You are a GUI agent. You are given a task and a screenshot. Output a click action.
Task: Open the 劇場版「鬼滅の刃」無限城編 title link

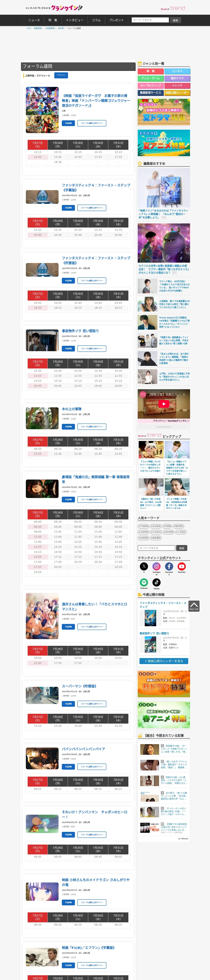tap(96, 479)
